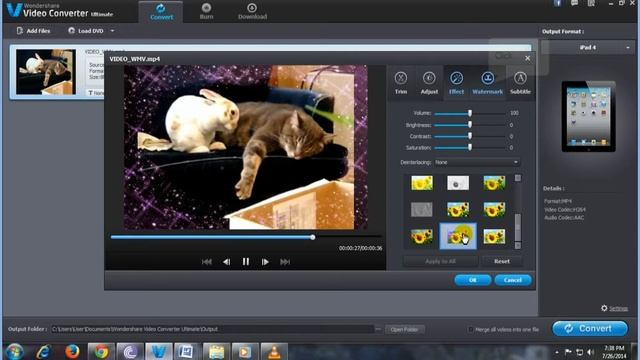The image size is (640, 360).
Task: Click the output folder path field
Action: [212, 329]
